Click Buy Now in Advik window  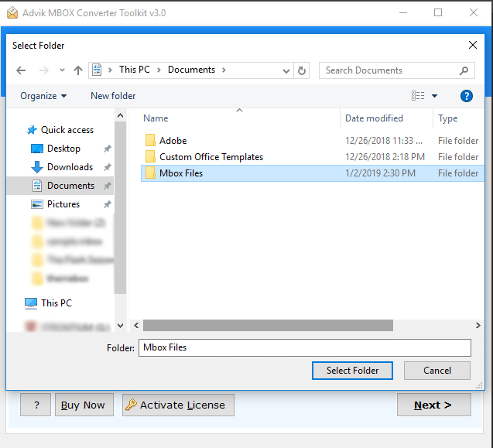tap(84, 405)
